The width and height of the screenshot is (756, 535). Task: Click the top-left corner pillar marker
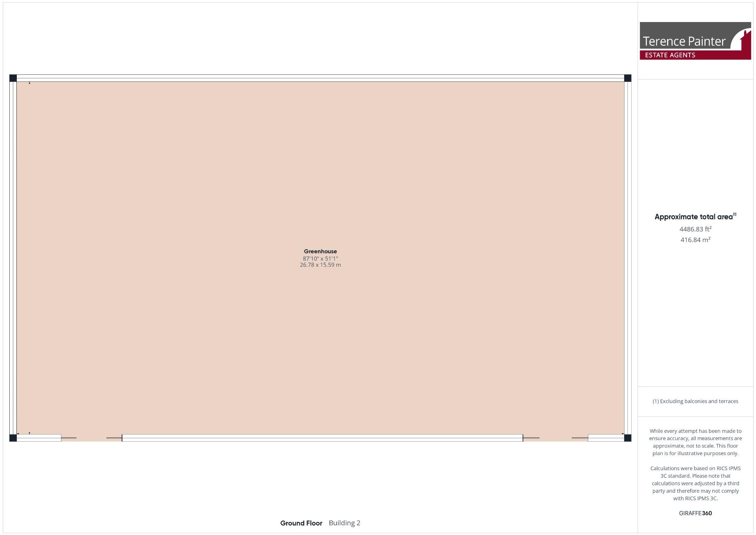coord(13,77)
